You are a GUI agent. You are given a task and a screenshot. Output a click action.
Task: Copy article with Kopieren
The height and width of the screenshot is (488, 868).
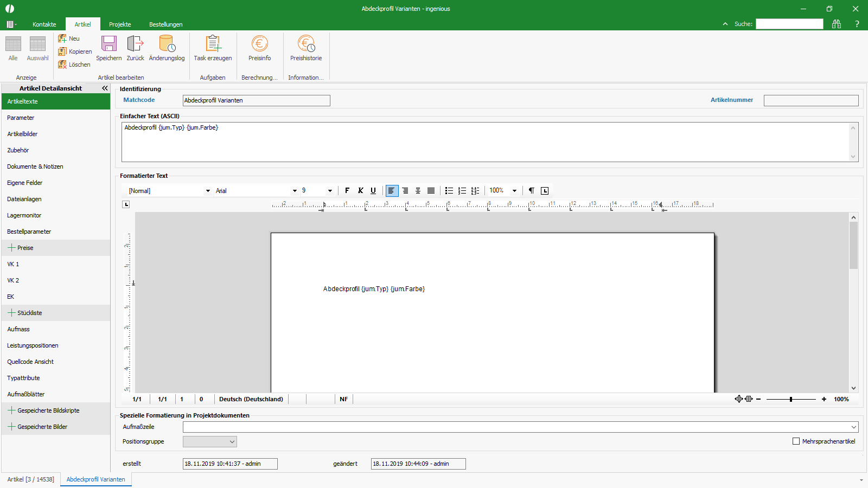point(75,52)
